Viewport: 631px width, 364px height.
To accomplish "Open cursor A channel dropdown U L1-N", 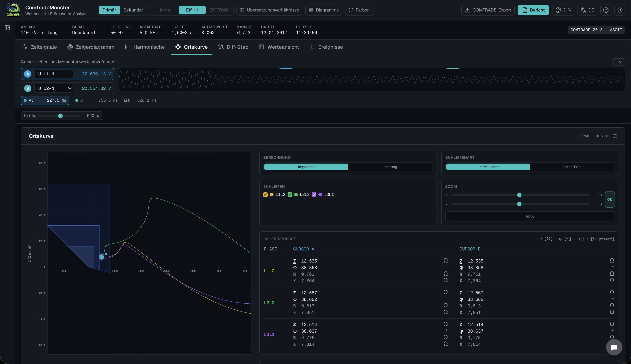I will 54,74.
